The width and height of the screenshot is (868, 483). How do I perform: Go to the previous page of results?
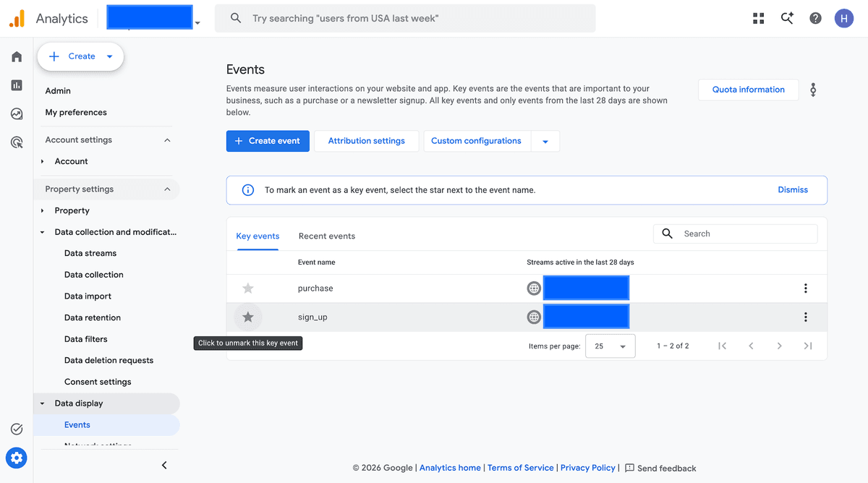(x=751, y=346)
